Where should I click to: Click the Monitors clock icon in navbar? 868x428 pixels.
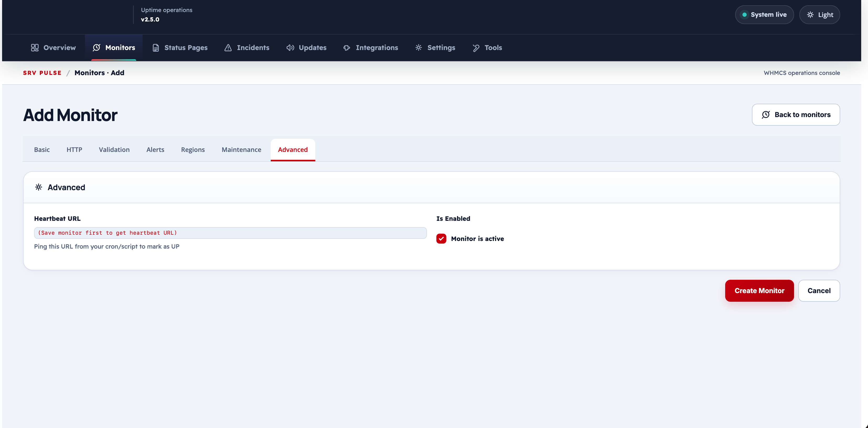tap(96, 47)
